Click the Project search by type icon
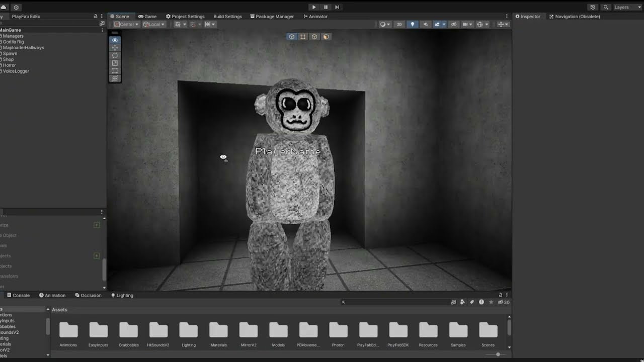The height and width of the screenshot is (362, 644). pyautogui.click(x=462, y=302)
